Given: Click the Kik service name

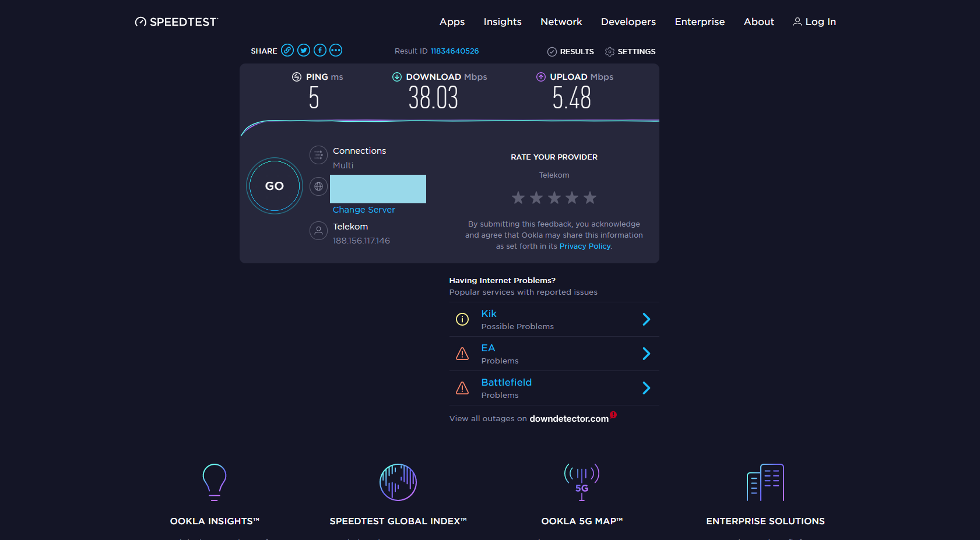Looking at the screenshot, I should (489, 313).
